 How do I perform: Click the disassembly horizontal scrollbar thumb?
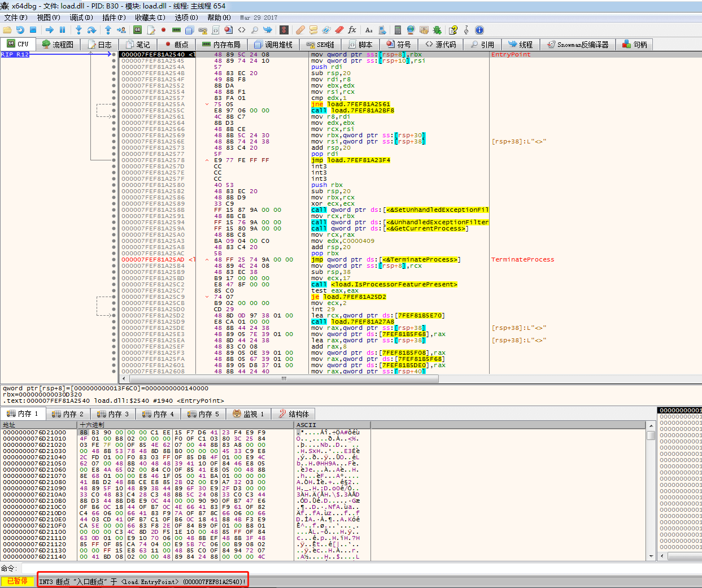[x=284, y=379]
